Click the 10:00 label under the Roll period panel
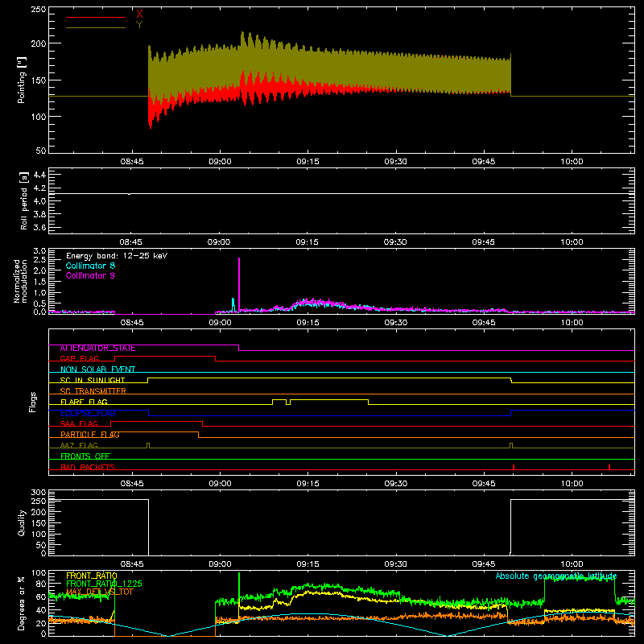 point(572,242)
